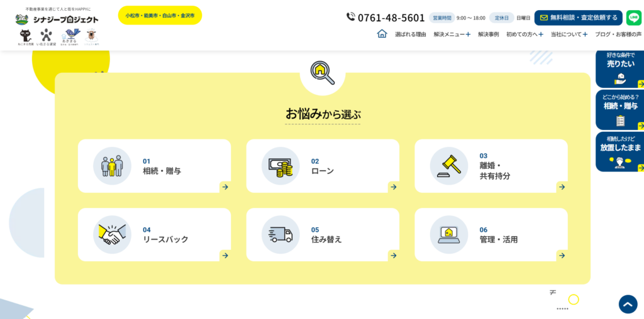Open the paw print いぬまる賃貸 icon

[47, 37]
